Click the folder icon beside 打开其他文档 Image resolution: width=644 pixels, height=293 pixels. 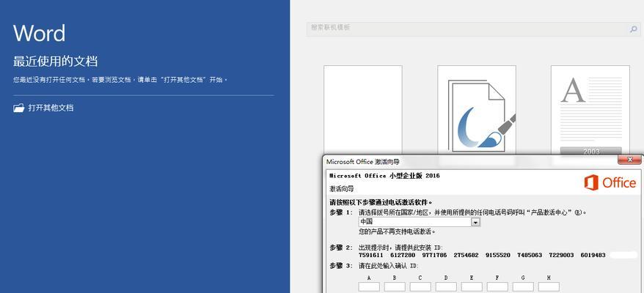coord(19,108)
